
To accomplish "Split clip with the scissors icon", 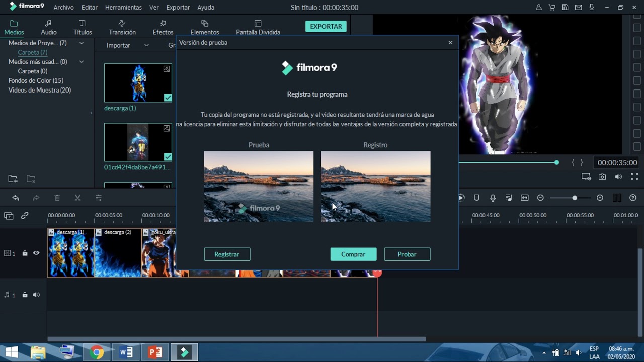I will click(x=77, y=198).
